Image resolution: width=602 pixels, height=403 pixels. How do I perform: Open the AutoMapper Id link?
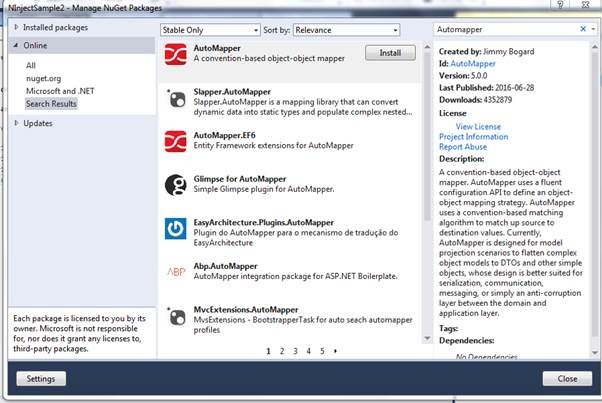pyautogui.click(x=473, y=64)
